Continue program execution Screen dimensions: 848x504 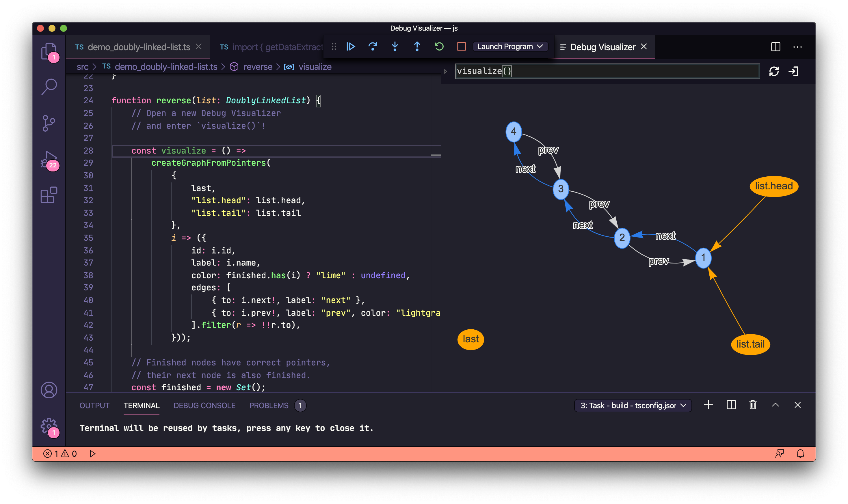[x=351, y=46]
